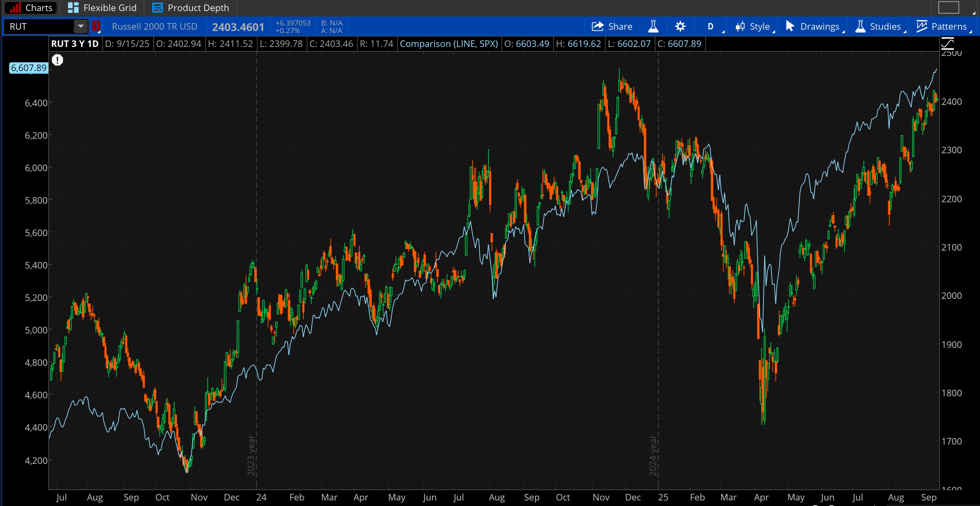Switch to the Product Depth tab
This screenshot has height=506, width=980.
click(191, 8)
